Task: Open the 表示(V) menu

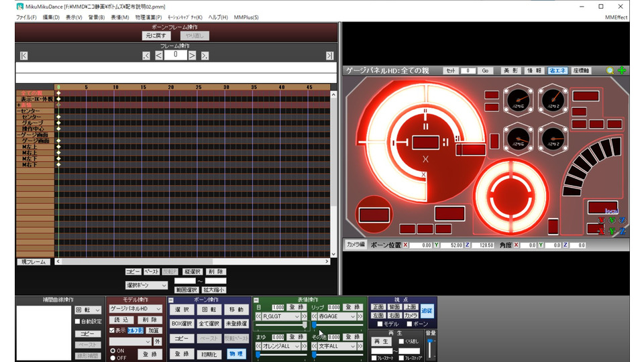Action: tap(74, 17)
